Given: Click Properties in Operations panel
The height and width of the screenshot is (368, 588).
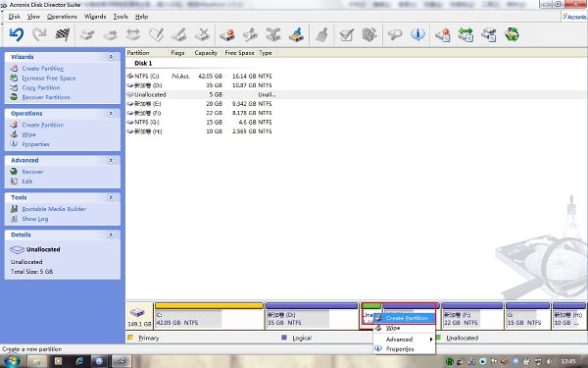Looking at the screenshot, I should pos(35,144).
